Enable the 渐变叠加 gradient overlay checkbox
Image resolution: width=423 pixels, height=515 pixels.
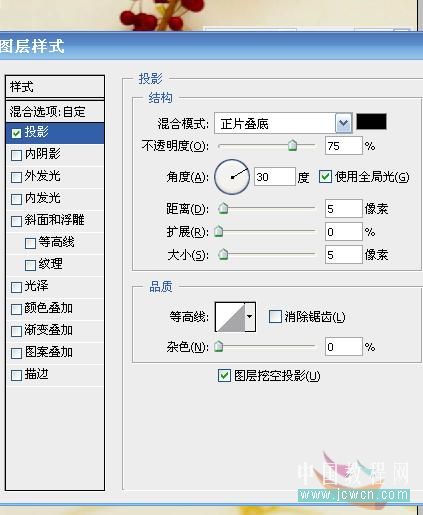coord(16,331)
